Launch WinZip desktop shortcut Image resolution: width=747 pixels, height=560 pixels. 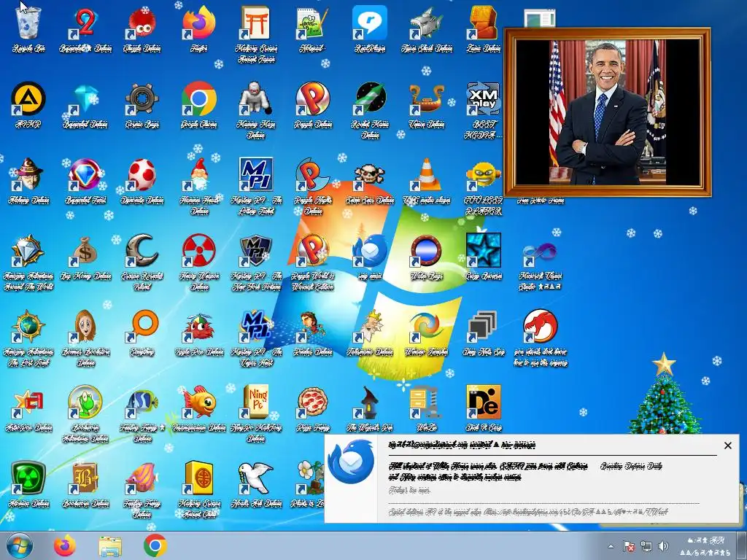pos(426,402)
